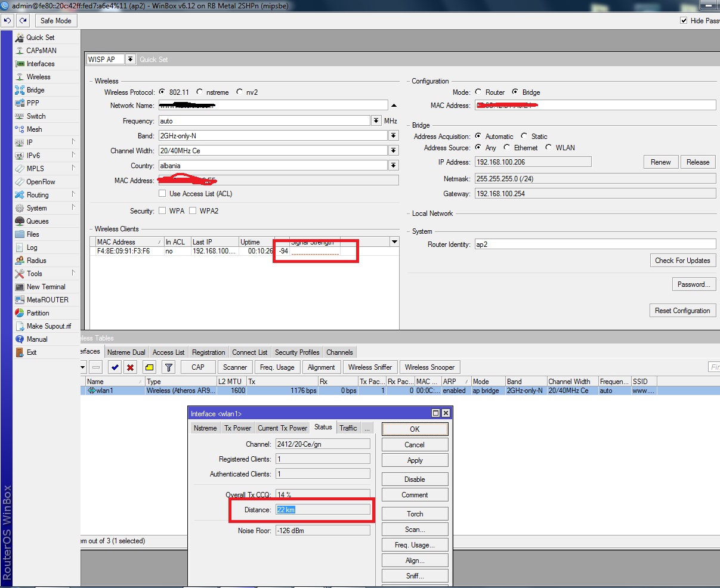Toggle the Hide Passwords checkbox
The height and width of the screenshot is (588, 720).
(684, 21)
